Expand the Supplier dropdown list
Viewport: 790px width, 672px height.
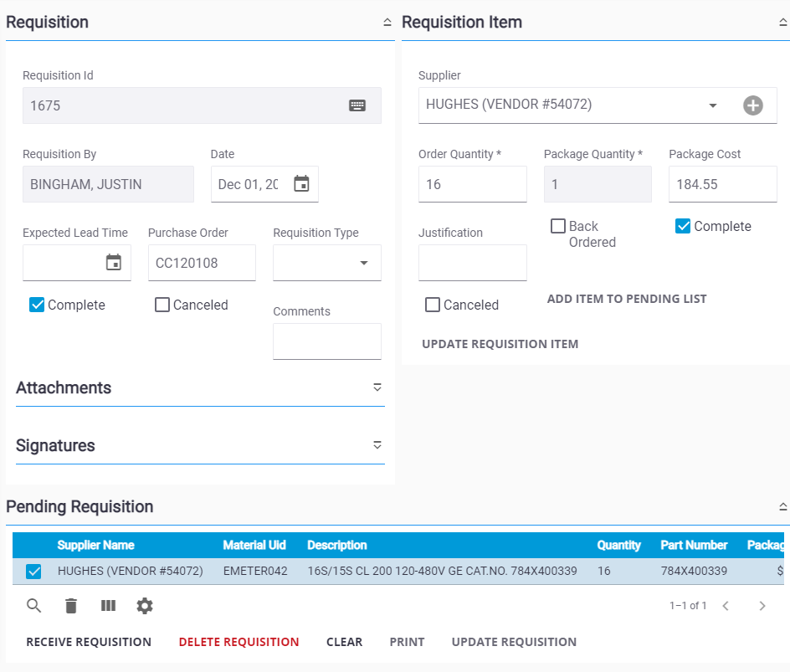[x=713, y=105]
